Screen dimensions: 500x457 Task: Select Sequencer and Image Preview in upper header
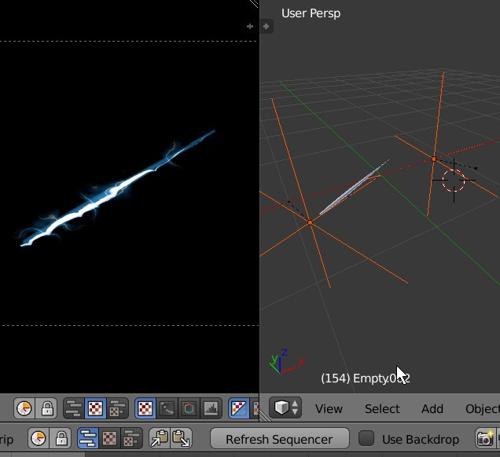117,408
